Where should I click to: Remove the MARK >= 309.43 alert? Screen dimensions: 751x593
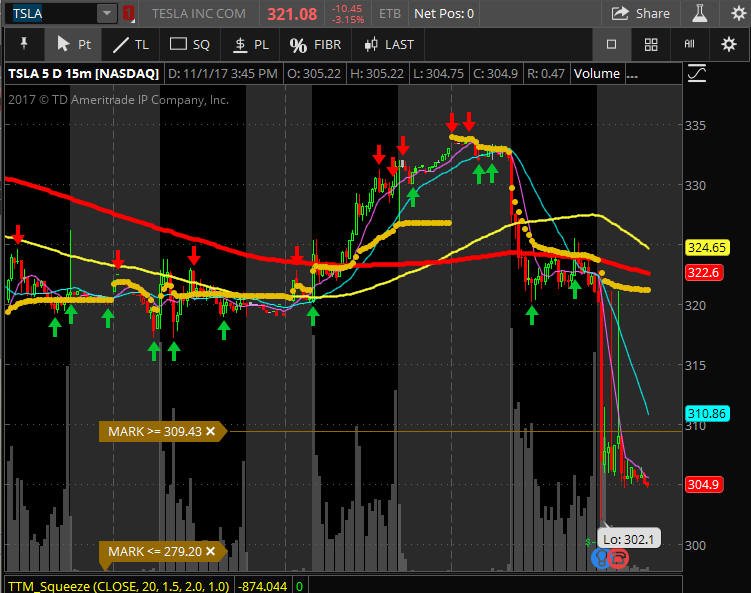(x=210, y=432)
